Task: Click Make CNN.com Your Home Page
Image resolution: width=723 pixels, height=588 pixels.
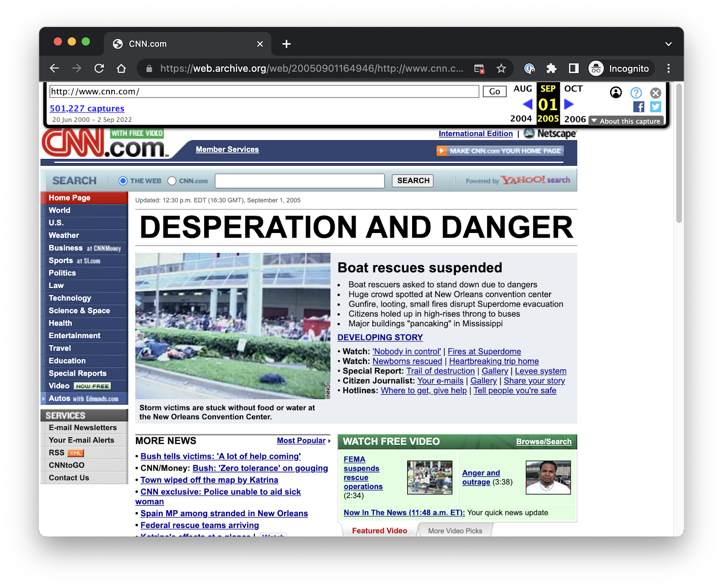Action: pos(500,151)
